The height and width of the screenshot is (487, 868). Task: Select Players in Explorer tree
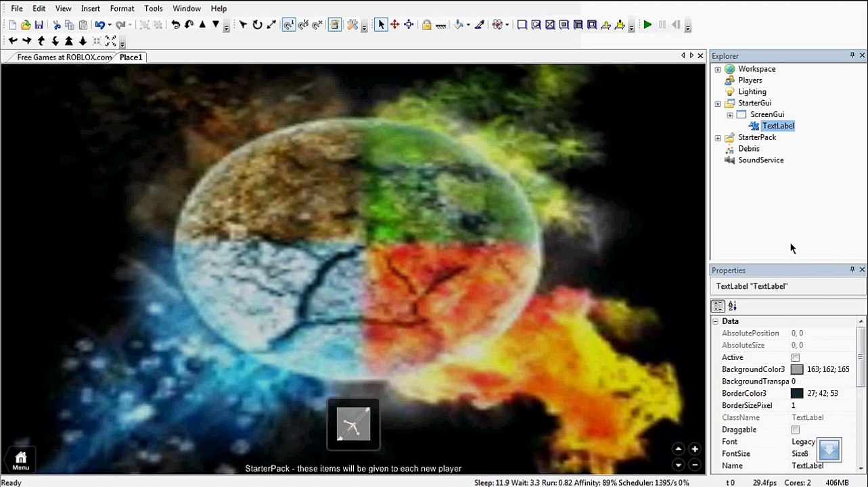click(750, 80)
